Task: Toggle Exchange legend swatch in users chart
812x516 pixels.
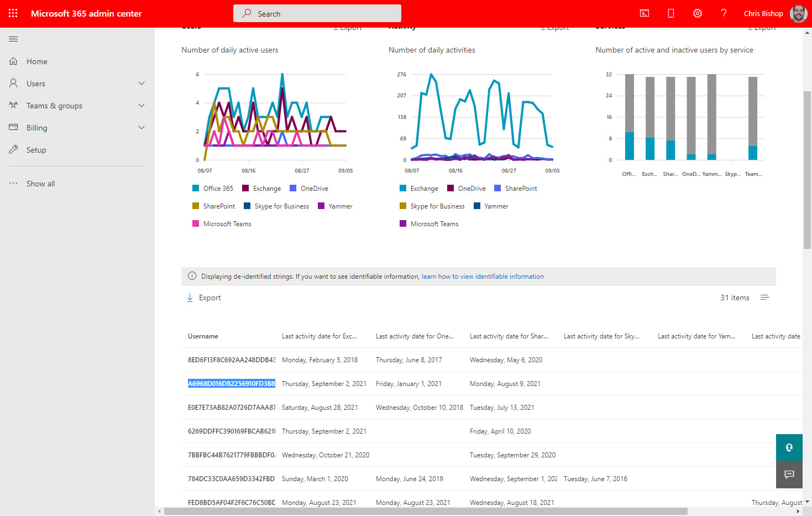Action: coord(245,188)
